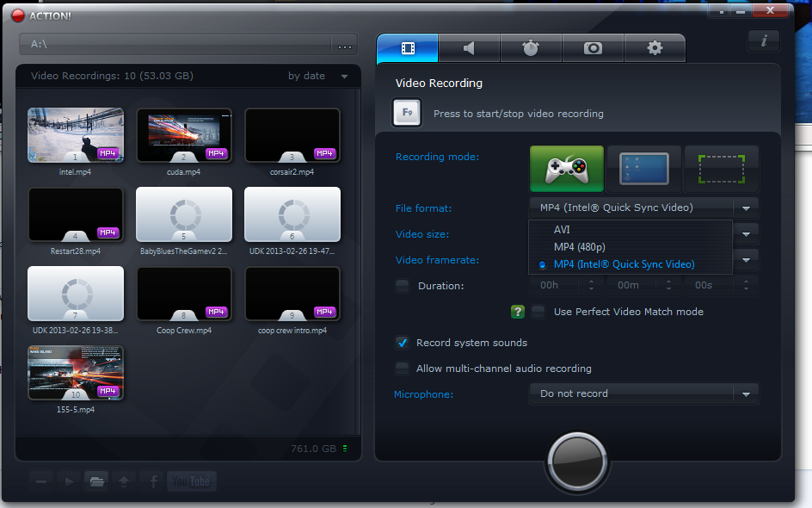Click the 761.0 GB free space indicator

point(319,449)
